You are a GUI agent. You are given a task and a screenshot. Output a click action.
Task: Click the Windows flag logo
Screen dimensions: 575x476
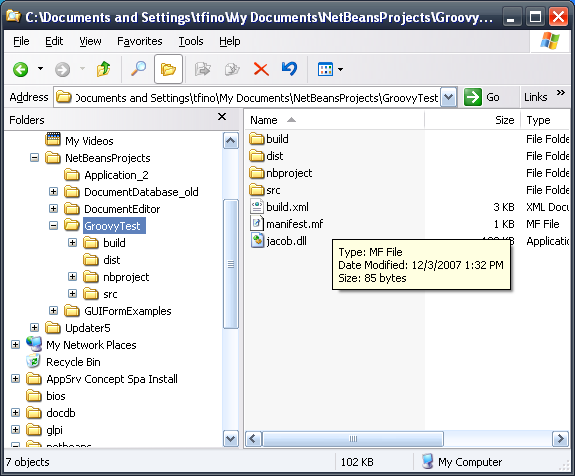[550, 41]
